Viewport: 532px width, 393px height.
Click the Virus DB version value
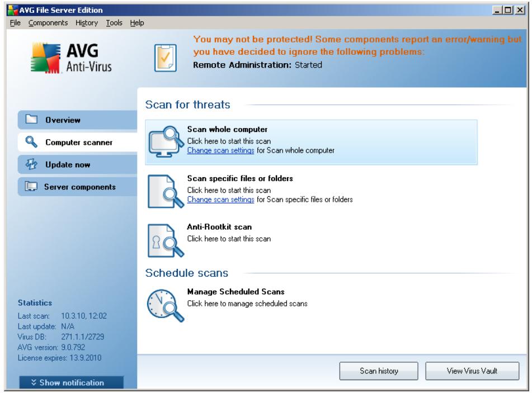pos(82,337)
